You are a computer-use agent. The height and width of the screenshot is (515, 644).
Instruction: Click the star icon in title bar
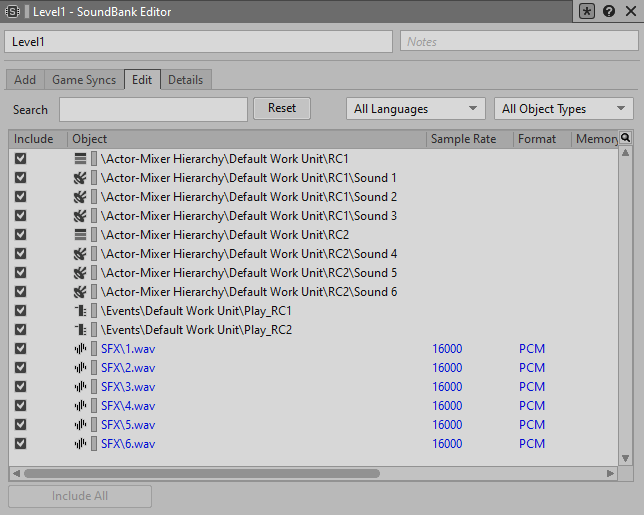click(x=588, y=12)
